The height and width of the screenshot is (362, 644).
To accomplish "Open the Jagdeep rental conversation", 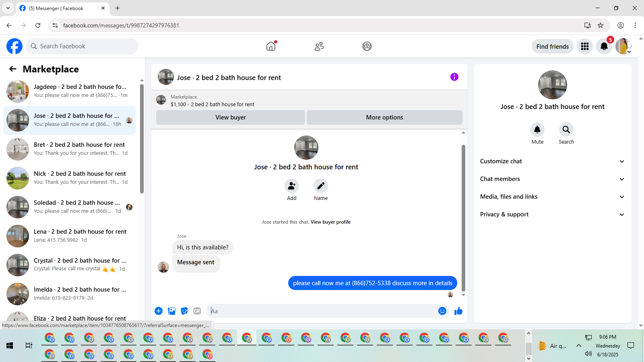I will [x=69, y=91].
